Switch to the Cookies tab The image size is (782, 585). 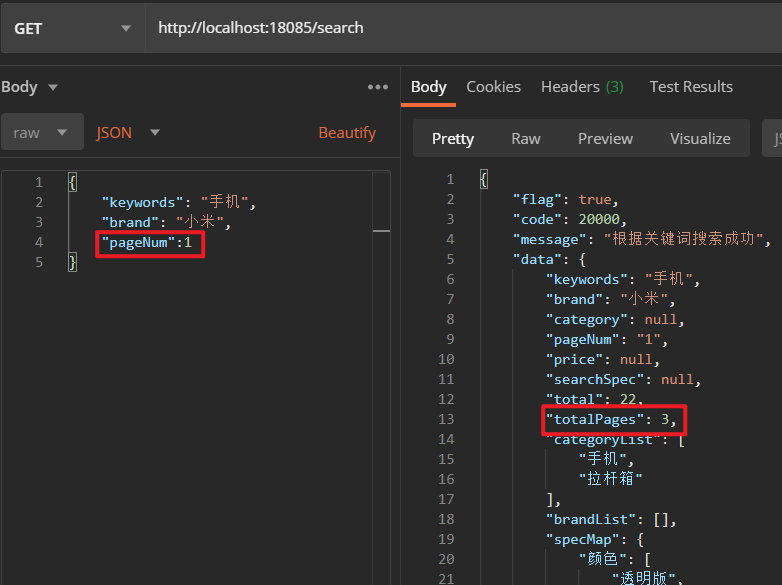[x=493, y=87]
